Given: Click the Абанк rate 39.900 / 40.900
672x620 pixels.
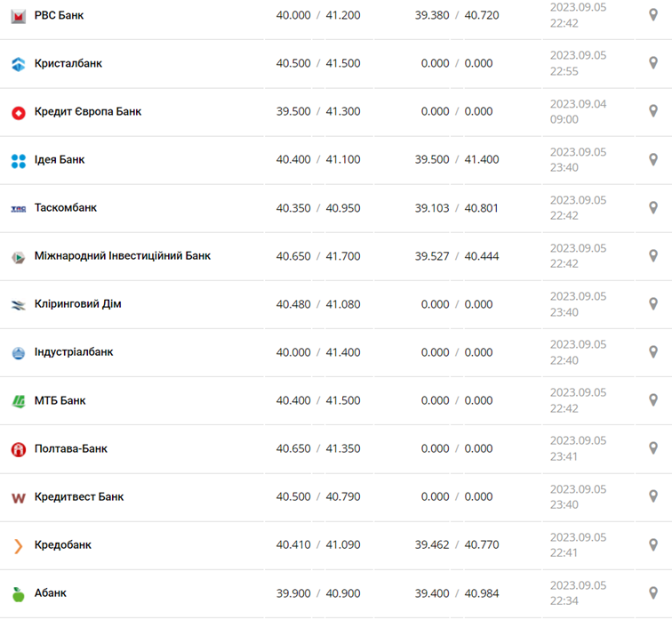Looking at the screenshot, I should (x=318, y=593).
